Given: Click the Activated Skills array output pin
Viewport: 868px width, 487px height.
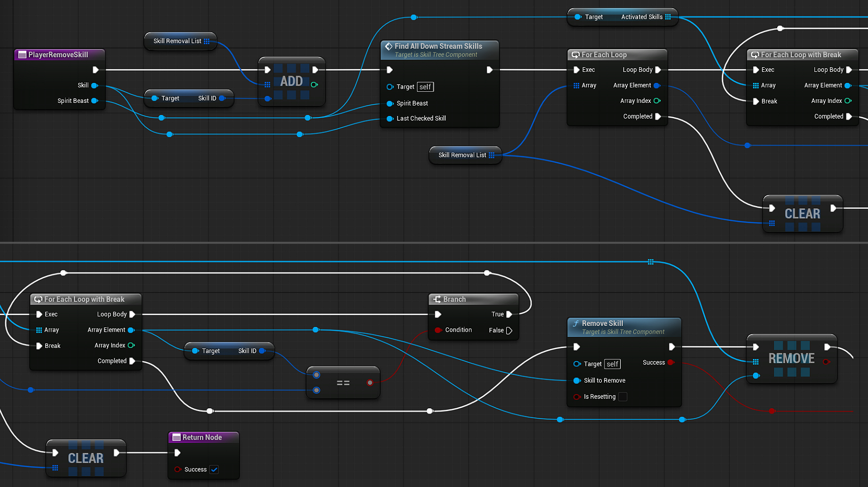Looking at the screenshot, I should (668, 17).
